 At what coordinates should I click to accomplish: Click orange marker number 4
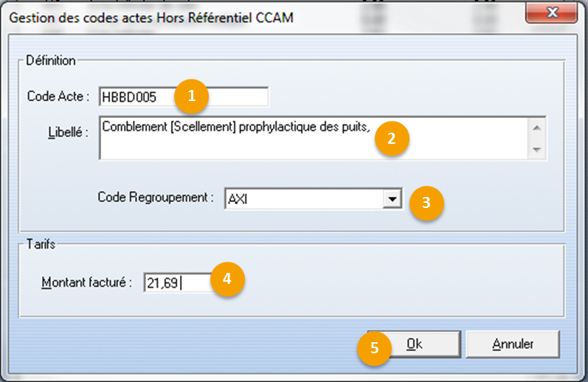(227, 279)
